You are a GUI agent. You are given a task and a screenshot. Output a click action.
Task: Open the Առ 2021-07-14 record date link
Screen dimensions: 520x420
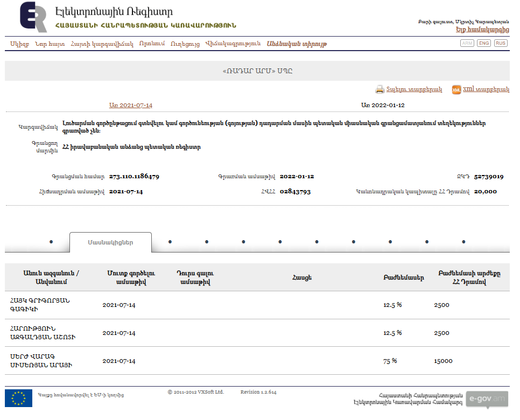point(130,105)
